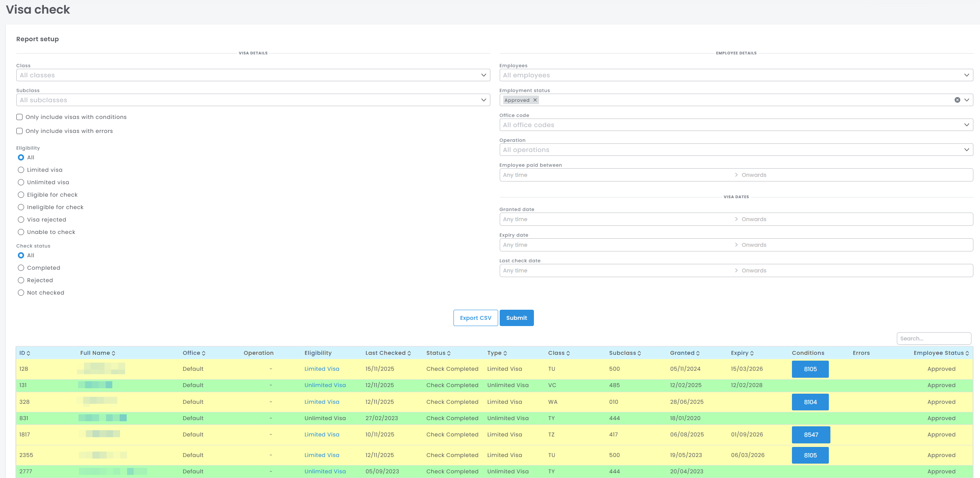Click the Export CSV button
The width and height of the screenshot is (980, 478).
click(x=475, y=318)
